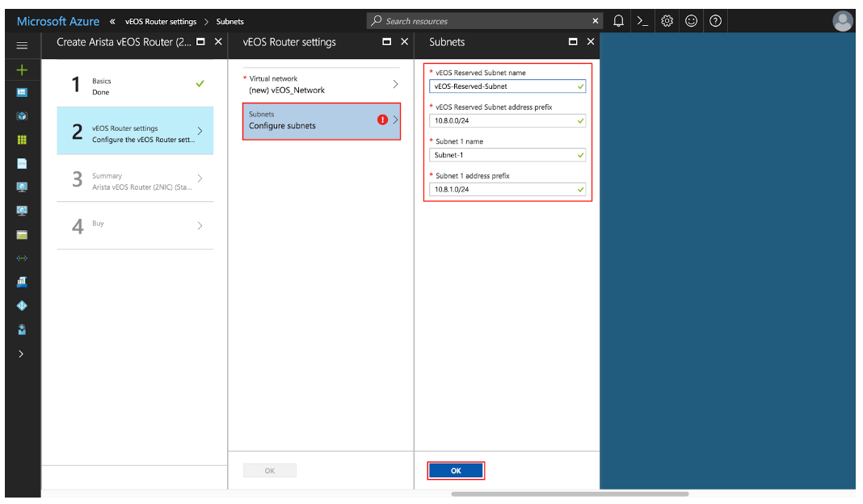Open the user/security icon in the sidebar
Image resolution: width=863 pixels, height=504 pixels.
[x=22, y=330]
